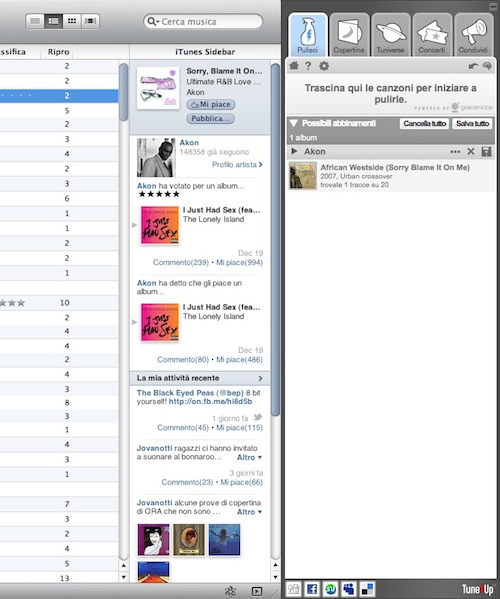
Task: Share via StumbleUpon icon
Action: (x=330, y=589)
